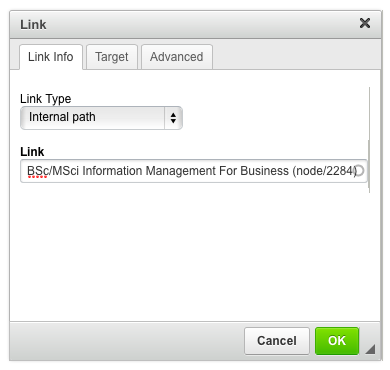This screenshot has width=390, height=370.
Task: Click the vertical scrollbar beside the form
Action: pos(369,140)
